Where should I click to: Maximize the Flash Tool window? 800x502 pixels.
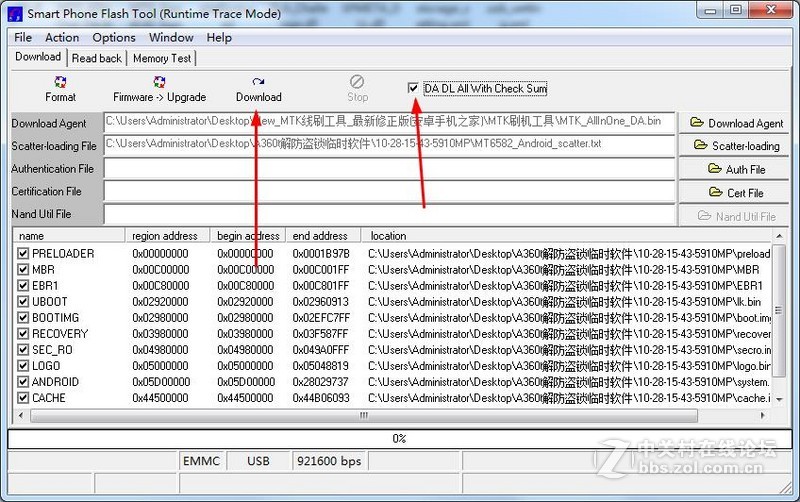tap(735, 10)
